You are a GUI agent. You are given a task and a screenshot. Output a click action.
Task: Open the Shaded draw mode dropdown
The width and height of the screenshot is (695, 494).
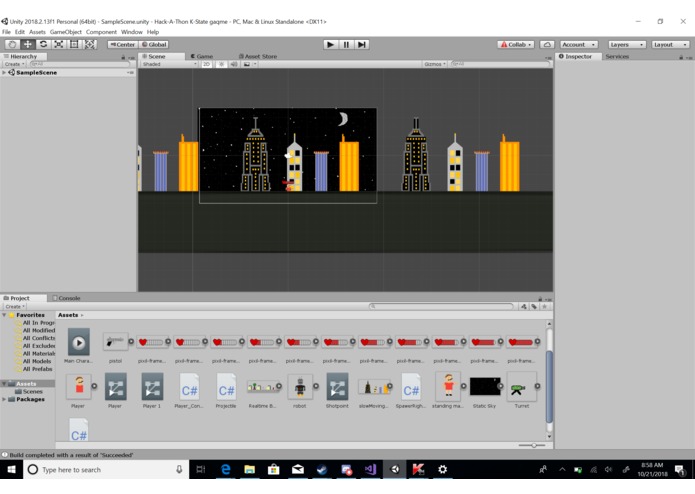(169, 64)
